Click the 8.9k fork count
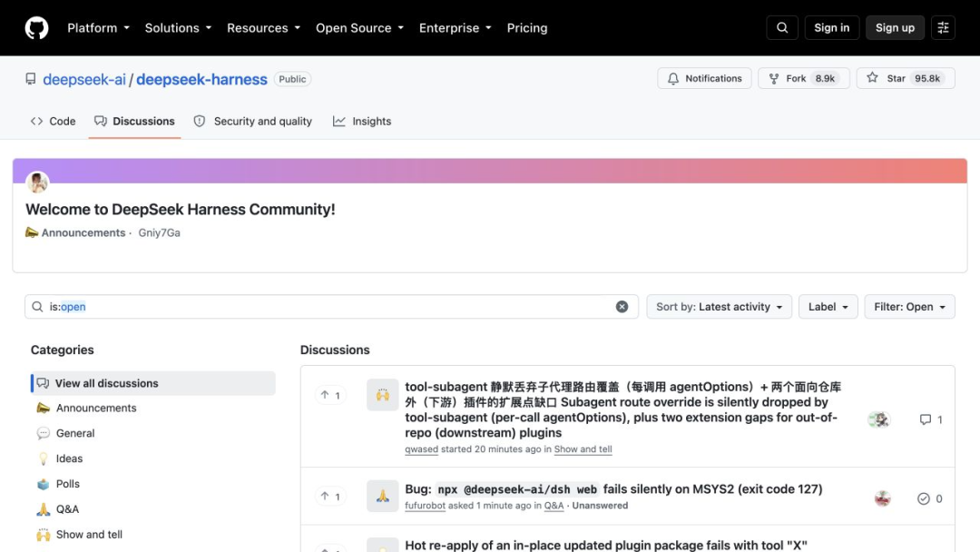 tap(824, 78)
